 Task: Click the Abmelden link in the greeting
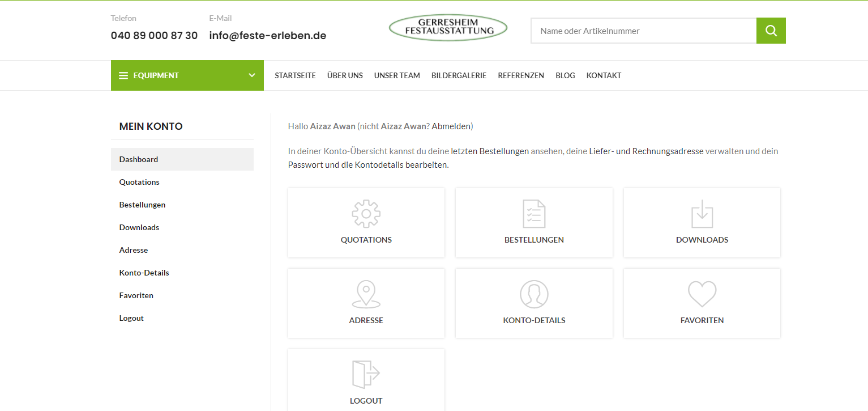click(451, 126)
